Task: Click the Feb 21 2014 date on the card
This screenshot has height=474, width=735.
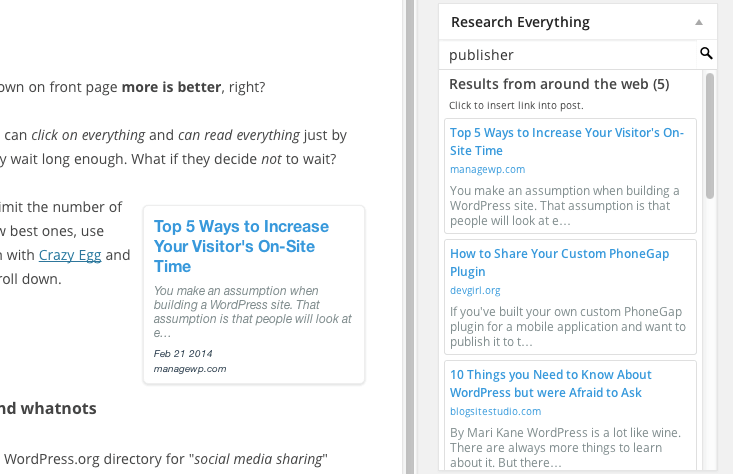Action: (184, 354)
